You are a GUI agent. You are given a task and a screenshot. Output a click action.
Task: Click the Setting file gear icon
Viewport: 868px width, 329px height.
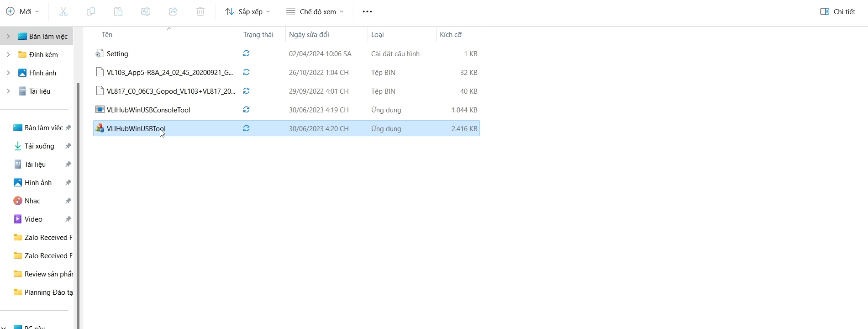click(100, 53)
